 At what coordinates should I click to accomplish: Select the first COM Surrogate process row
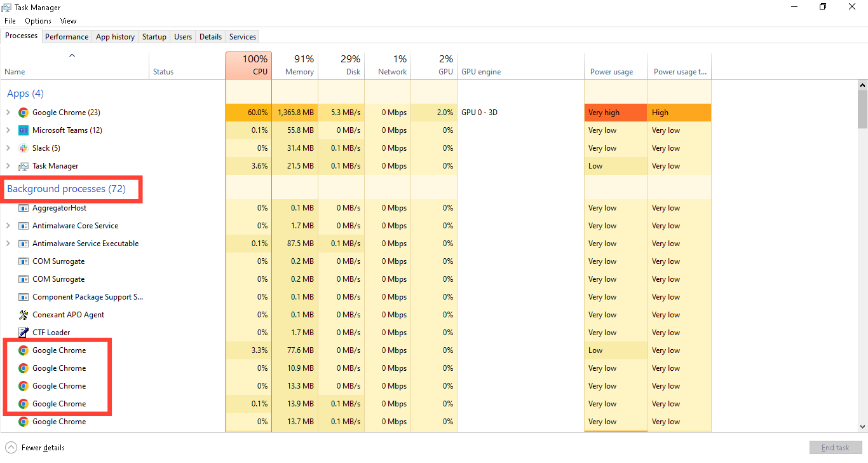pos(356,261)
